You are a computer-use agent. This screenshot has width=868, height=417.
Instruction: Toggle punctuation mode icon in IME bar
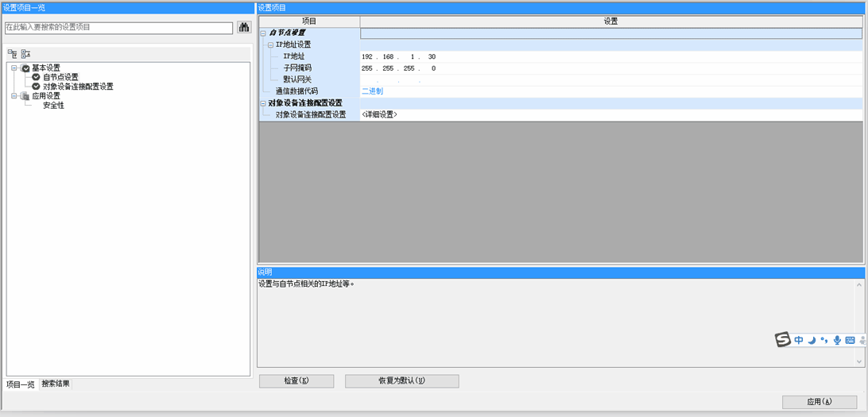[x=824, y=340]
